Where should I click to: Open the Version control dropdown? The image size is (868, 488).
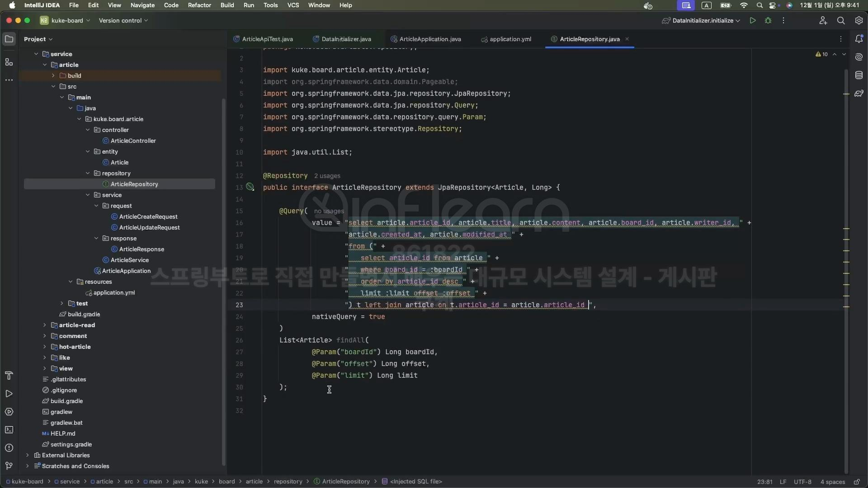tap(123, 20)
